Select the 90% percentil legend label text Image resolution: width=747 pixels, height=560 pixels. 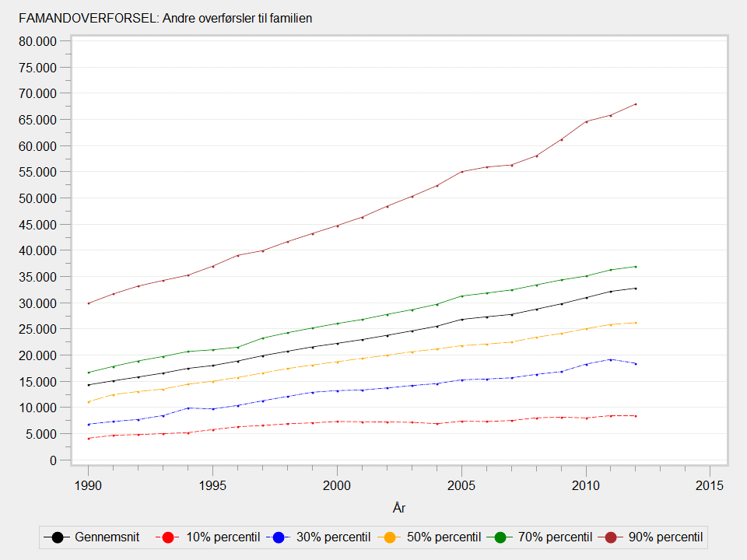(x=665, y=537)
